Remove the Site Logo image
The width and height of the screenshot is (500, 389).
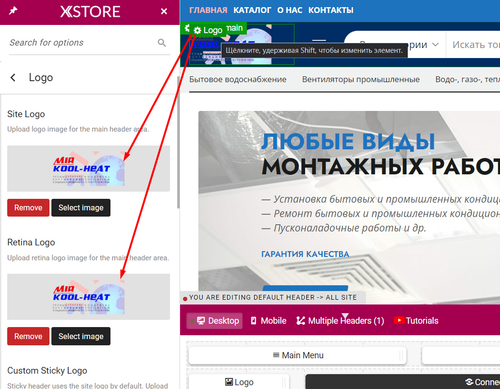[x=28, y=208]
